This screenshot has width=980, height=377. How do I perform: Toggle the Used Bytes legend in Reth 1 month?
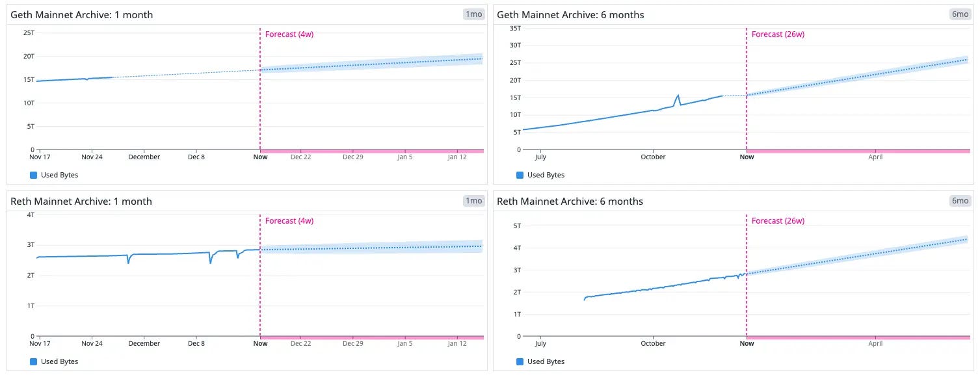pos(54,361)
